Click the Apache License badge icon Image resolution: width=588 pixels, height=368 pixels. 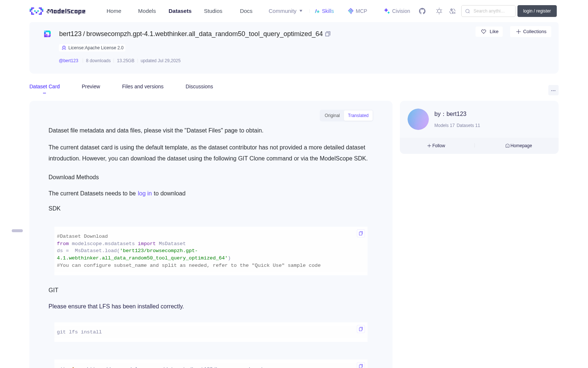(x=64, y=48)
